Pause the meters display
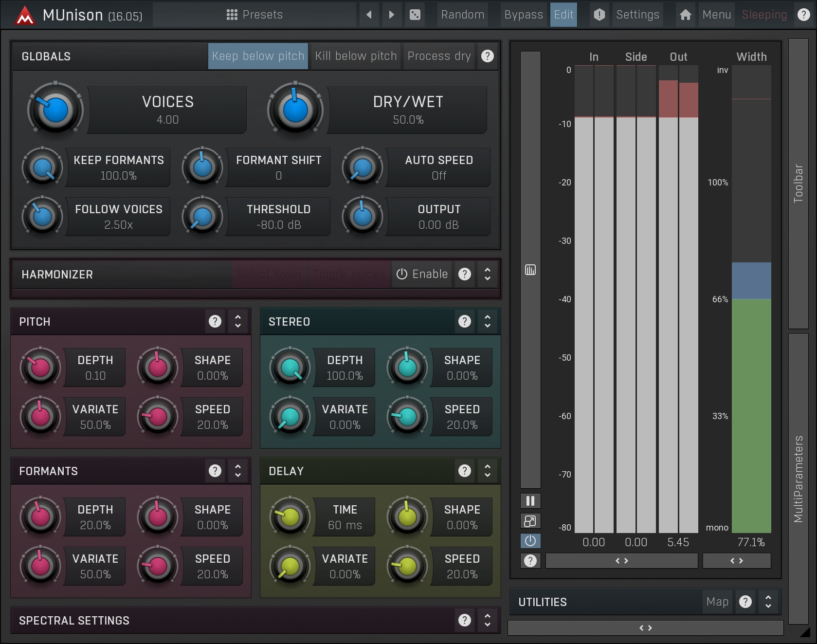The image size is (817, 644). click(530, 501)
